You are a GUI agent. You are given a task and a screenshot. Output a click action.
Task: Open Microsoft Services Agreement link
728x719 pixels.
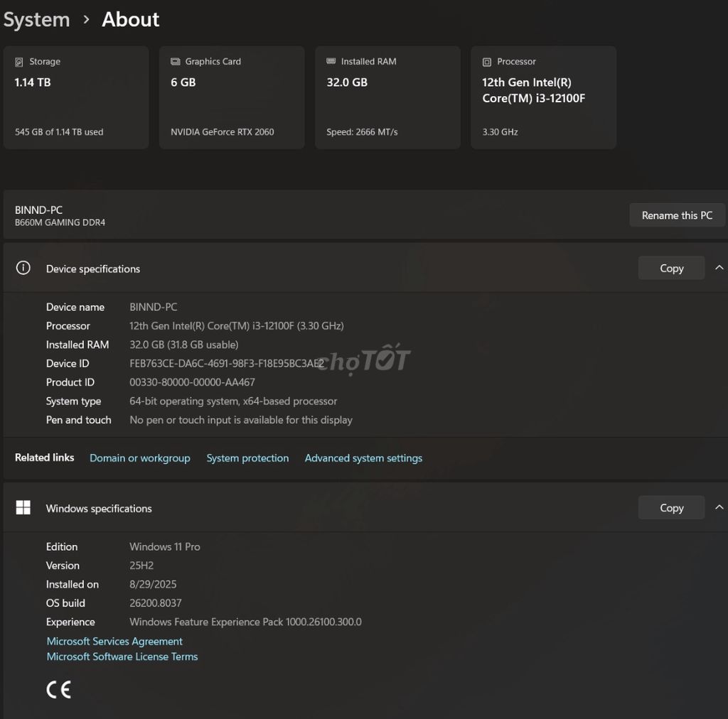point(114,641)
